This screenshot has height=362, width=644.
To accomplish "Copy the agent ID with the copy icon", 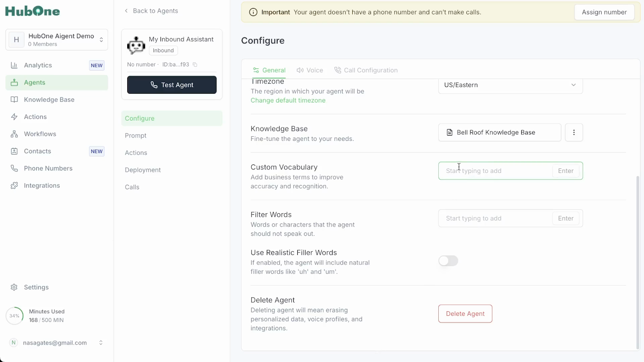I will point(195,65).
